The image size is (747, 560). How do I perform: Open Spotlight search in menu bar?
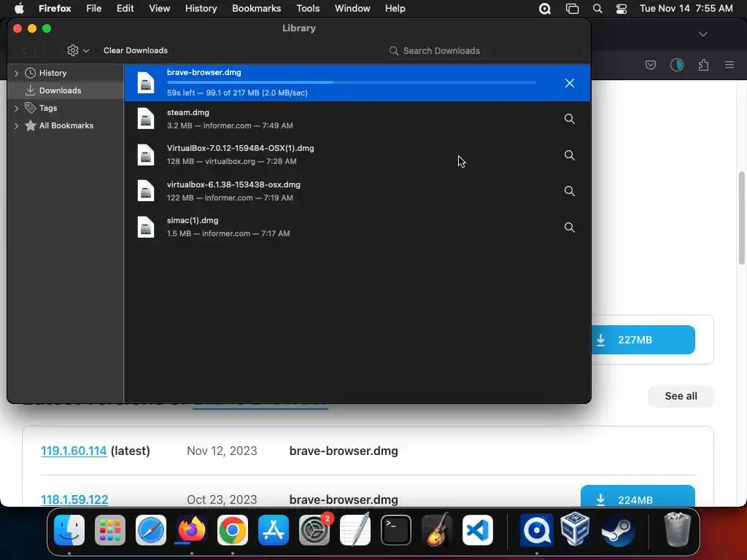tap(597, 9)
